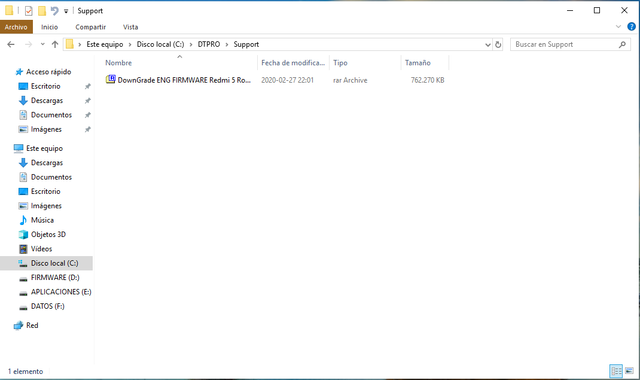
Task: Open Descargas under Este equipo
Action: point(47,163)
